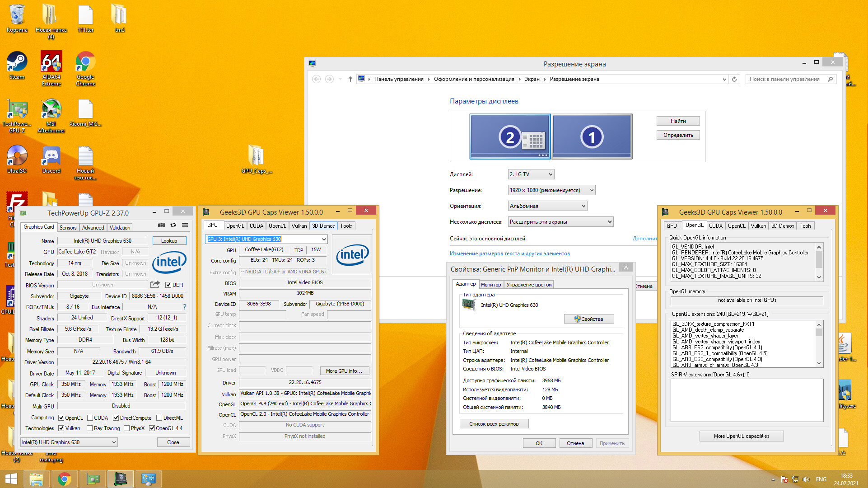The height and width of the screenshot is (488, 868).
Task: Switch to GPU-Z in the taskbar
Action: (x=93, y=479)
